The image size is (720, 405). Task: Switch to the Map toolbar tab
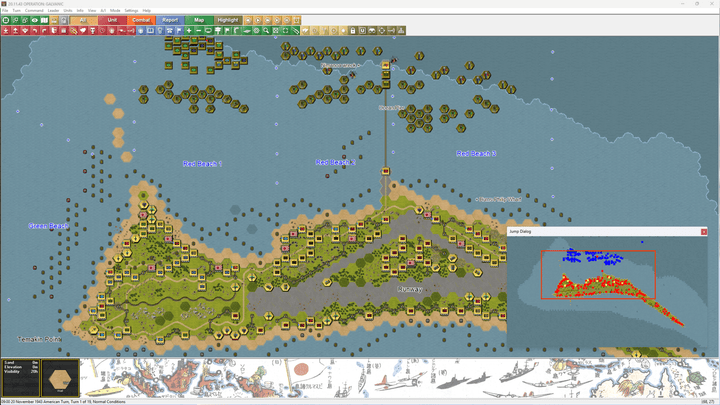click(199, 20)
